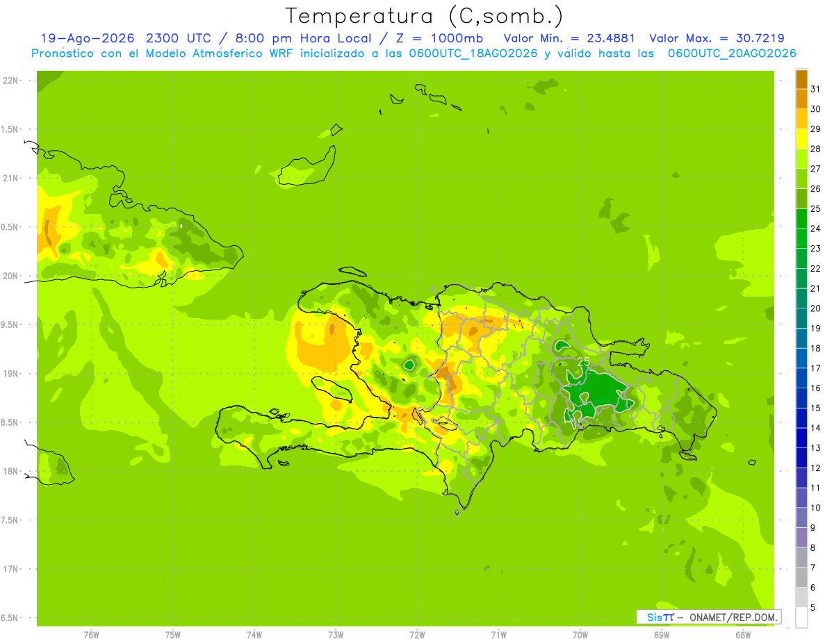
Task: Click the white "25" contour label on the map
Action: [584, 361]
